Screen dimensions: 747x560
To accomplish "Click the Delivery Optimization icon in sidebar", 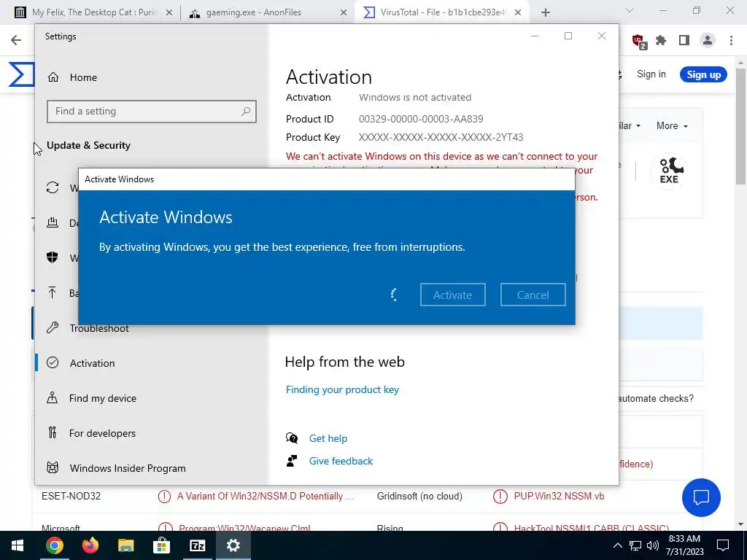I will coord(53,222).
